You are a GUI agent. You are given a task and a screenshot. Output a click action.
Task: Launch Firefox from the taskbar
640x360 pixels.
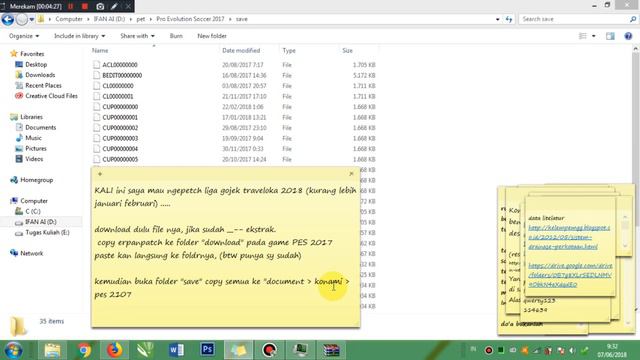tap(115, 350)
